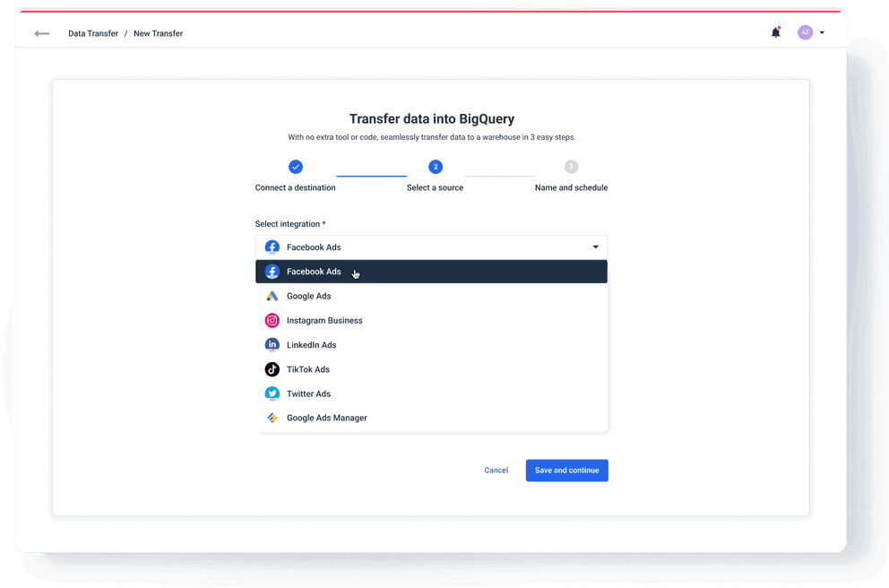Screen dimensions: 889x588
Task: Click the AT user avatar
Action: pyautogui.click(x=805, y=32)
